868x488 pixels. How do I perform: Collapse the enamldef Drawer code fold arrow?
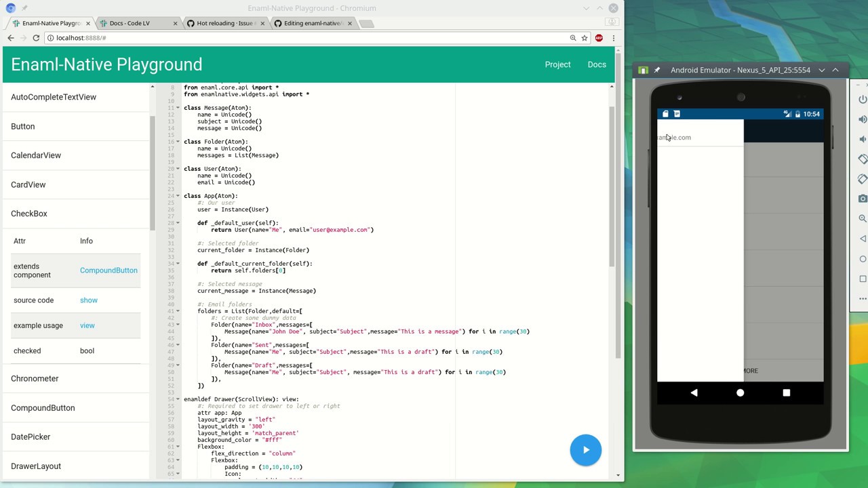[x=178, y=399]
